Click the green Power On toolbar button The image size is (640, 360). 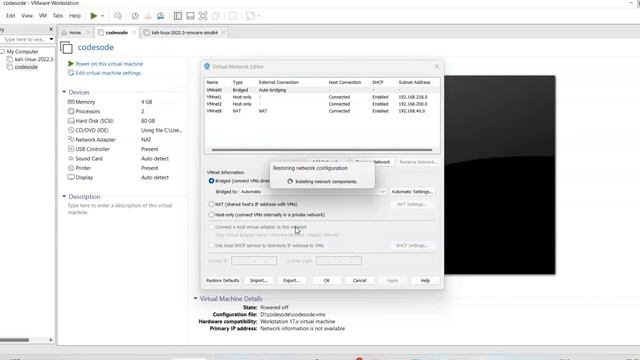(x=93, y=16)
